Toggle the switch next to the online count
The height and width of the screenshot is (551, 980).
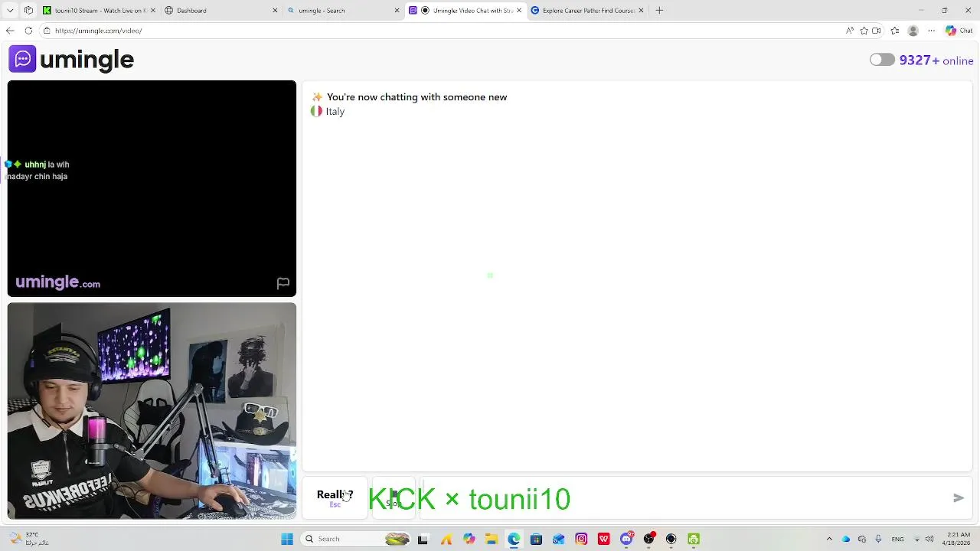882,60
